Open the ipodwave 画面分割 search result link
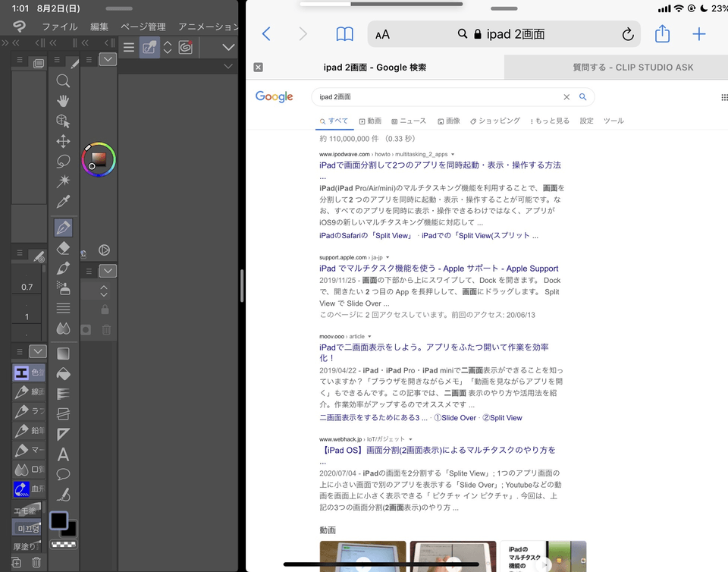This screenshot has height=572, width=728. (440, 165)
